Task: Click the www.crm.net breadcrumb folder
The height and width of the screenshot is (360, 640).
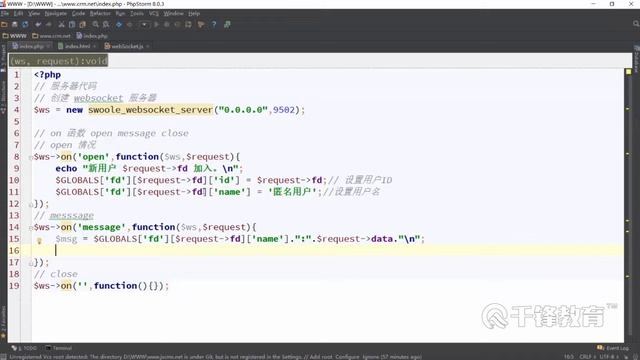Action: point(51,36)
